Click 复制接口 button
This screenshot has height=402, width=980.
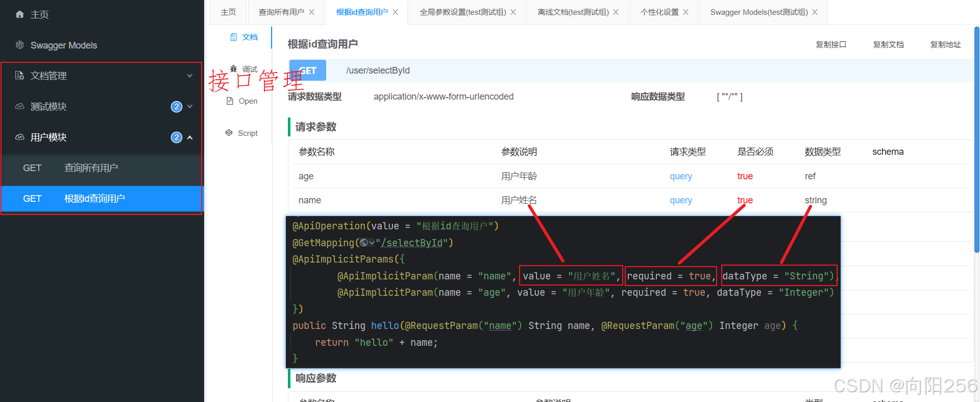pyautogui.click(x=831, y=44)
